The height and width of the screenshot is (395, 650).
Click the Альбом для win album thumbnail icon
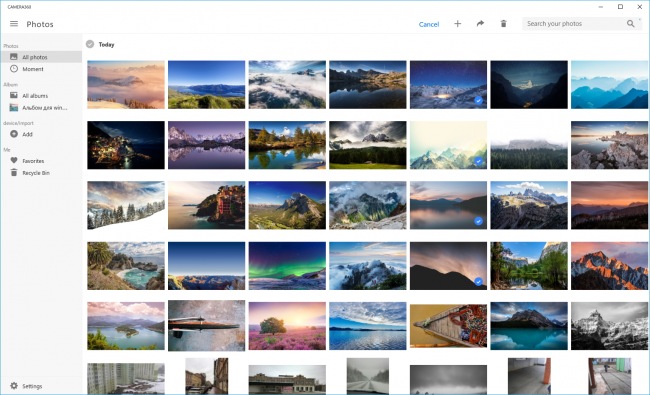(14, 108)
